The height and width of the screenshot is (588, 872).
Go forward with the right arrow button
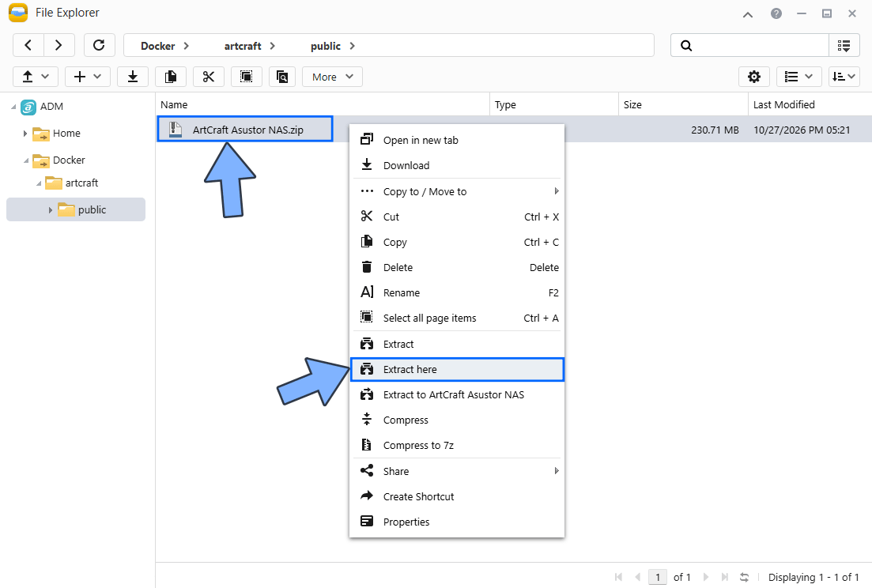click(x=59, y=45)
